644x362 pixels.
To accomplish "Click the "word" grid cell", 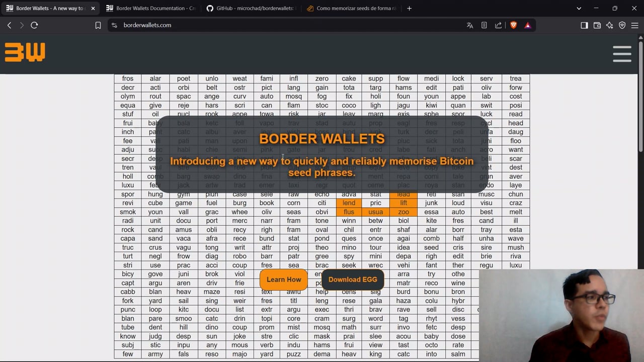I will pyautogui.click(x=376, y=318).
